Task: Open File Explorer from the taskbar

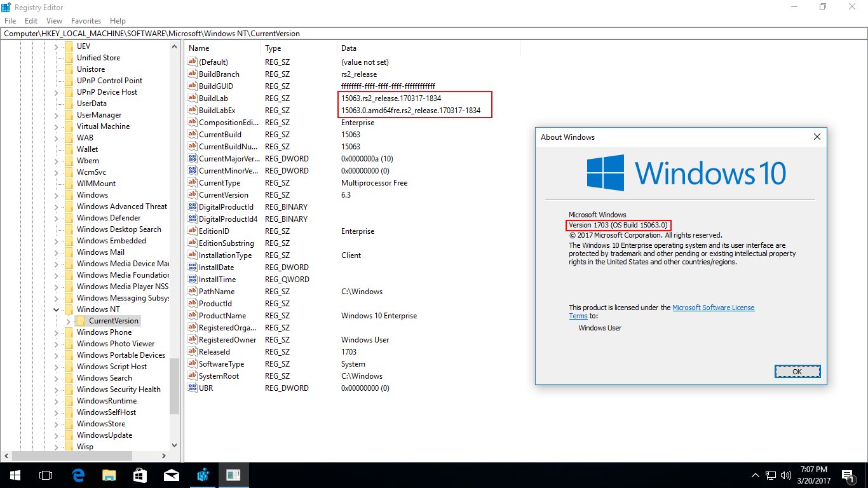Action: point(109,475)
